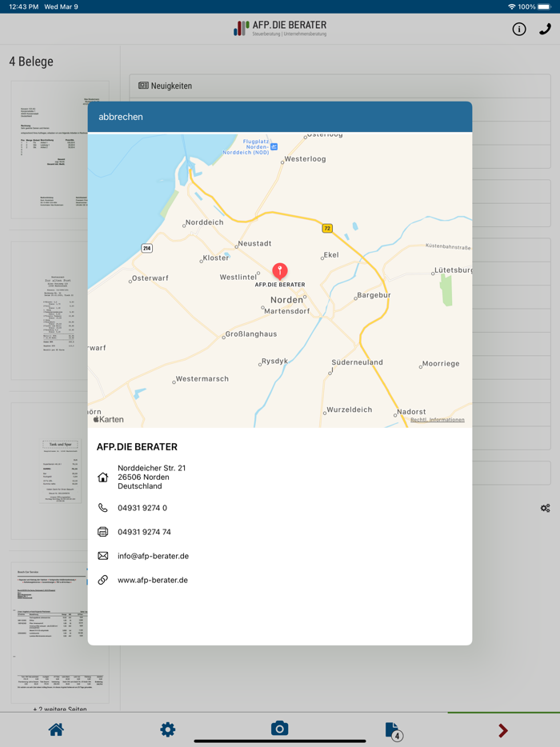This screenshot has width=560, height=747.
Task: Check Wi-Fi indicator in status bar
Action: coord(511,6)
